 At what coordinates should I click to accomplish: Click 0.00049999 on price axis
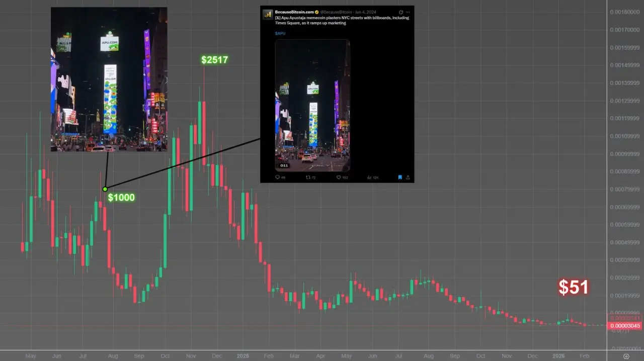coord(625,242)
